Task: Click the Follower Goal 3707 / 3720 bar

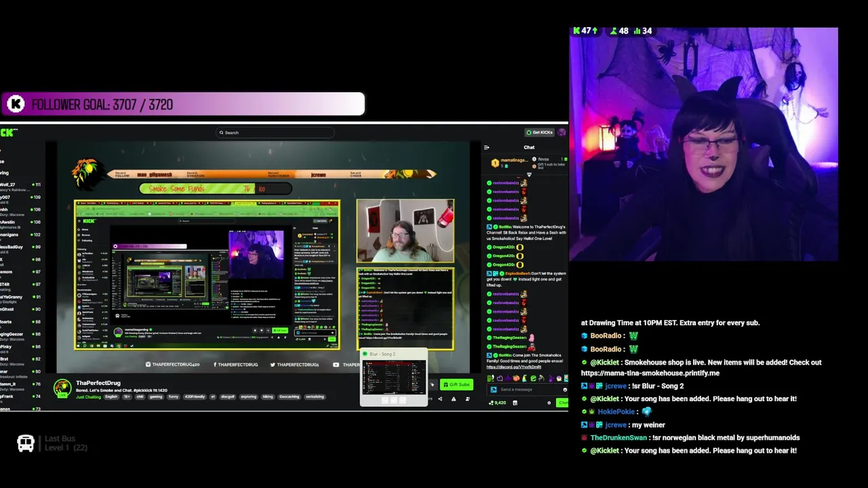Action: pos(182,104)
